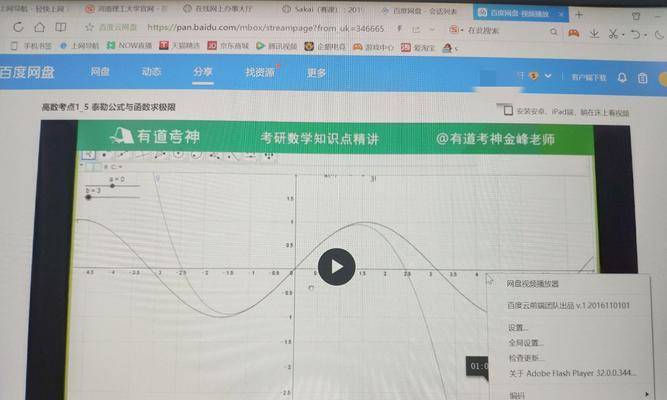Close the active 百度网盘 video playback tab

(x=561, y=14)
